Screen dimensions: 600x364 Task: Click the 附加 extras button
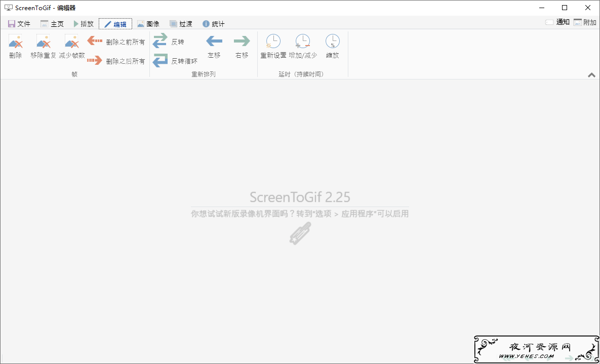click(x=584, y=22)
